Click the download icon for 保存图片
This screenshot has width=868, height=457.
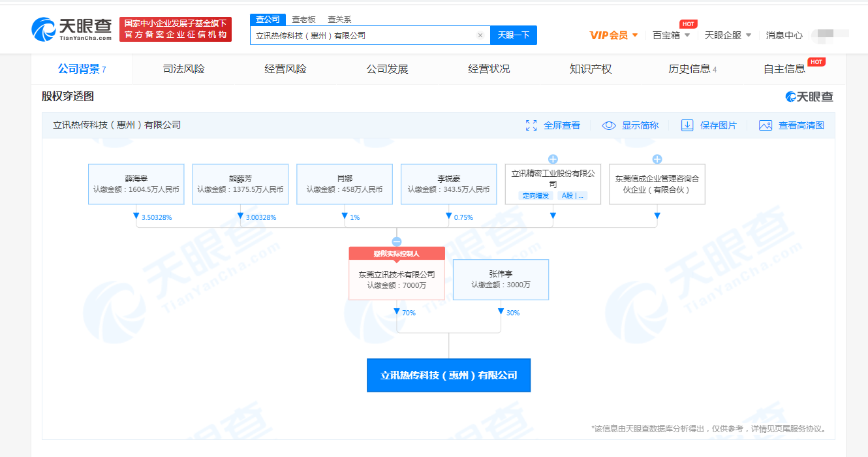click(687, 125)
